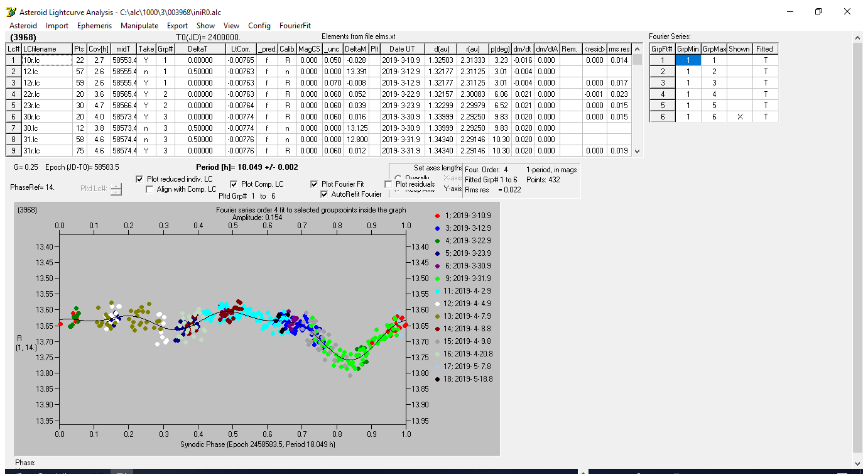
Task: Enable Align with Comp. LC checkbox
Action: tap(150, 189)
